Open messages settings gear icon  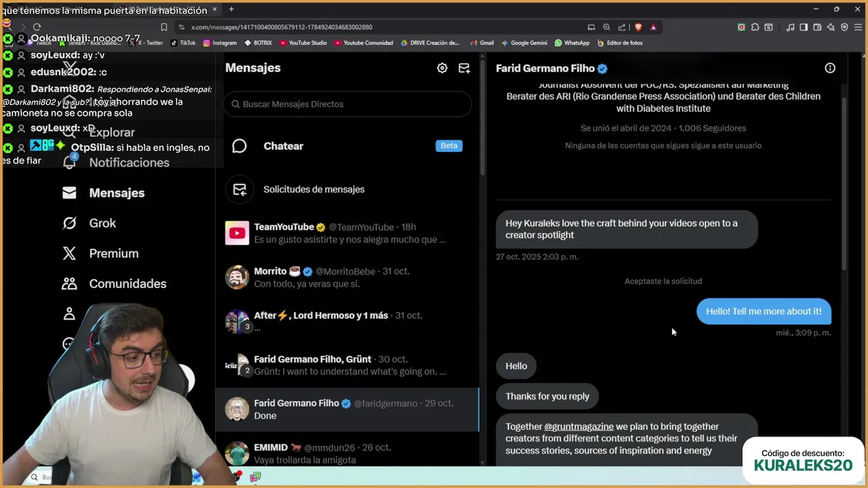point(442,68)
